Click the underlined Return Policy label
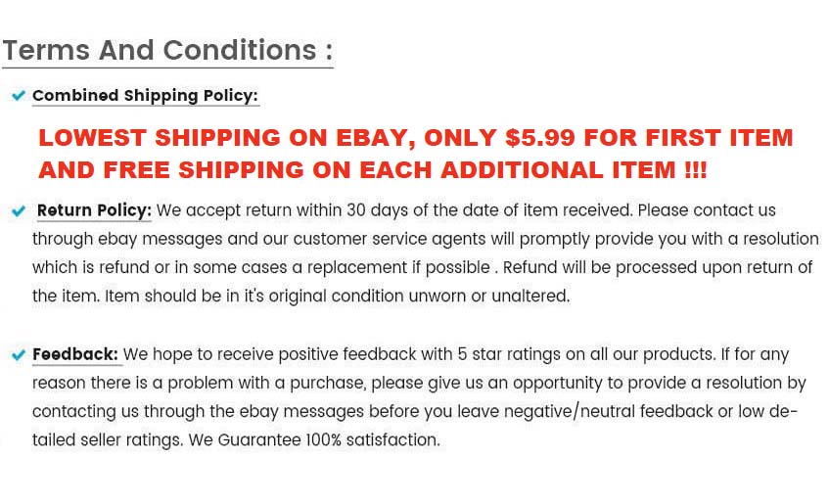 pyautogui.click(x=94, y=210)
